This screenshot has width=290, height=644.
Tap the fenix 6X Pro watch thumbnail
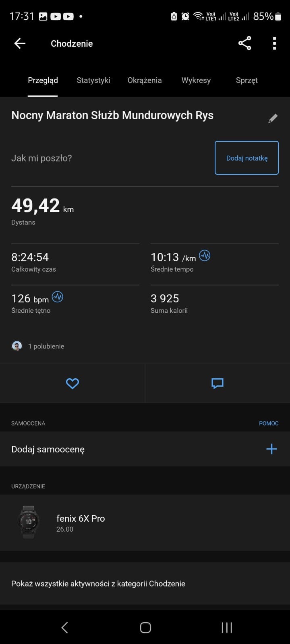pos(29,522)
